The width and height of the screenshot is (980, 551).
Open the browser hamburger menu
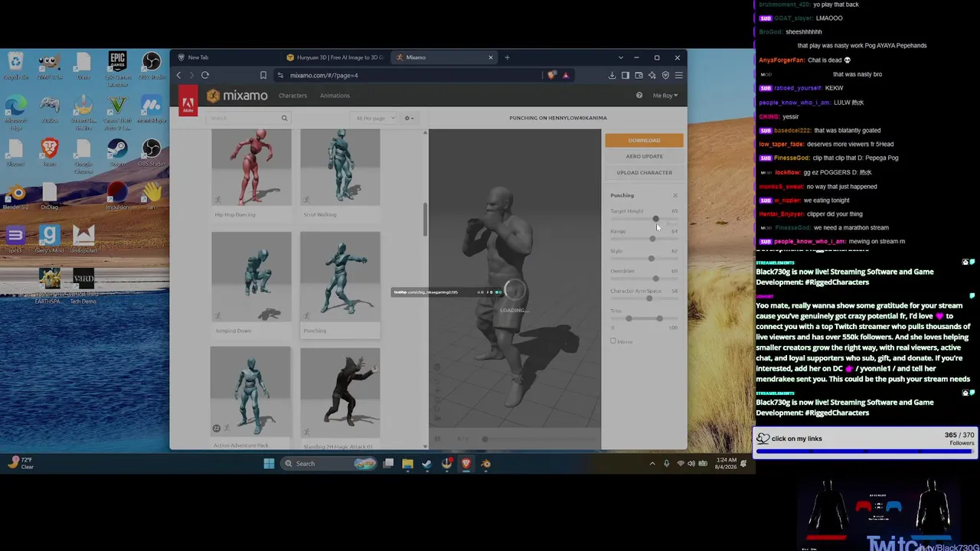click(678, 75)
